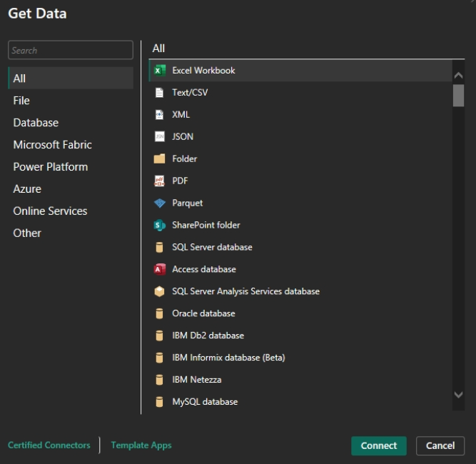
Task: Select the "IBM Netezza" entry text
Action: (197, 380)
